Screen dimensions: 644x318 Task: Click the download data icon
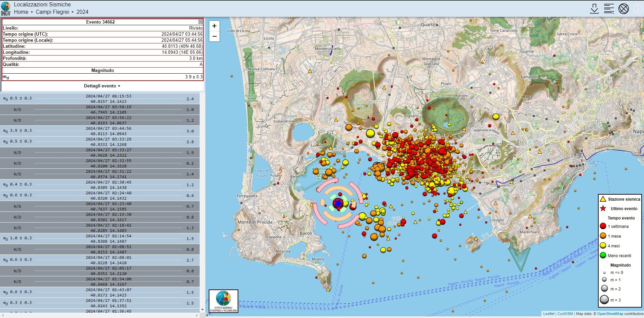pyautogui.click(x=594, y=9)
